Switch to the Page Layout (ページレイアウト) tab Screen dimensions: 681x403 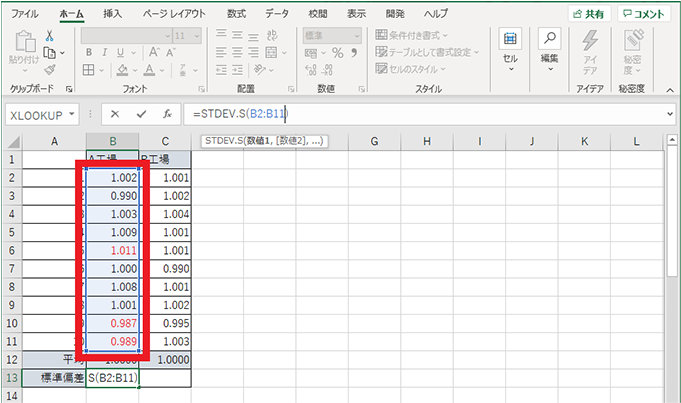[x=175, y=14]
